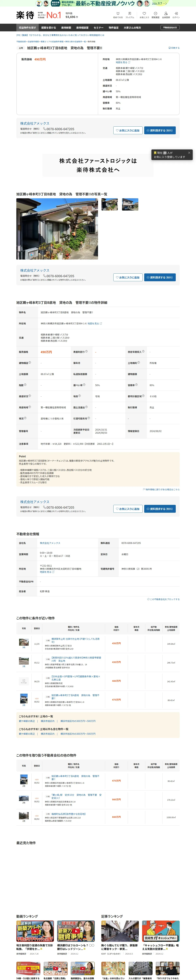Open first ranked article street photo

pos(120,931)
